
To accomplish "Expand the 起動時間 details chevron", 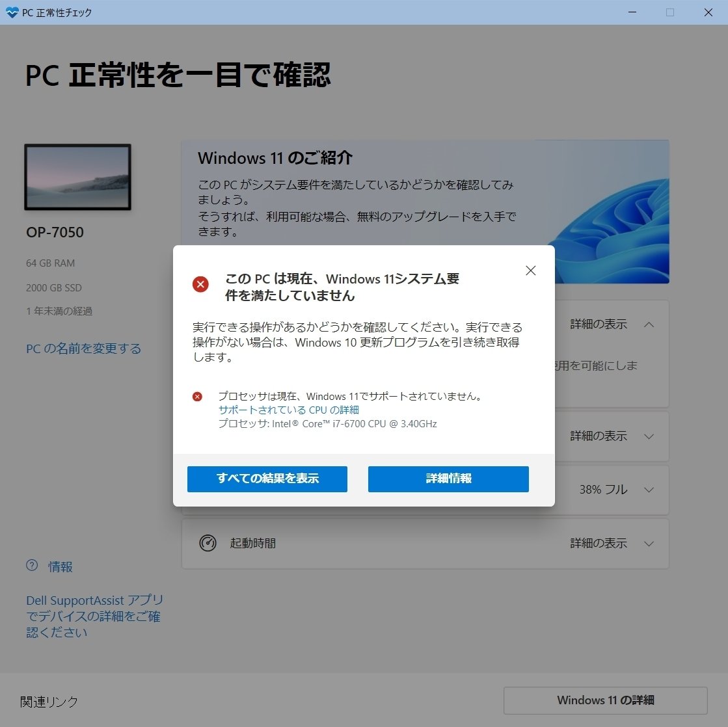I will click(x=649, y=543).
